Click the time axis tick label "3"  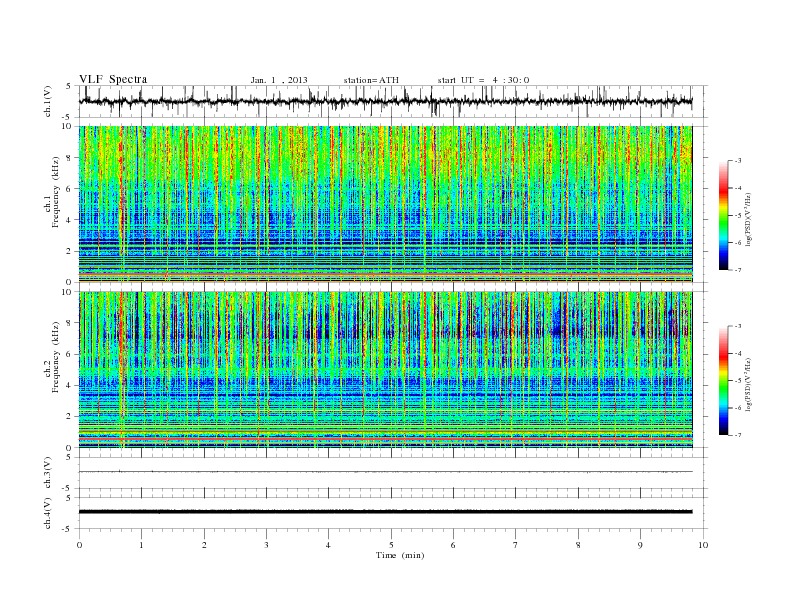266,545
